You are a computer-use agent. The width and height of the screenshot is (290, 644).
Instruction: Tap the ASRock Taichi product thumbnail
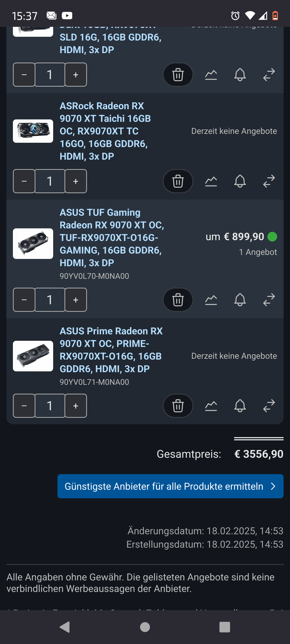click(33, 131)
